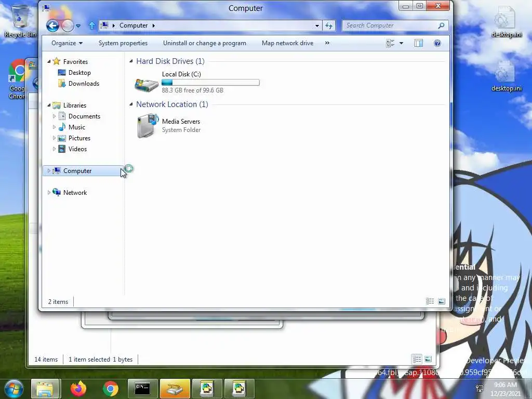Click the magnifier icon in search box
The width and height of the screenshot is (532, 399).
point(442,25)
